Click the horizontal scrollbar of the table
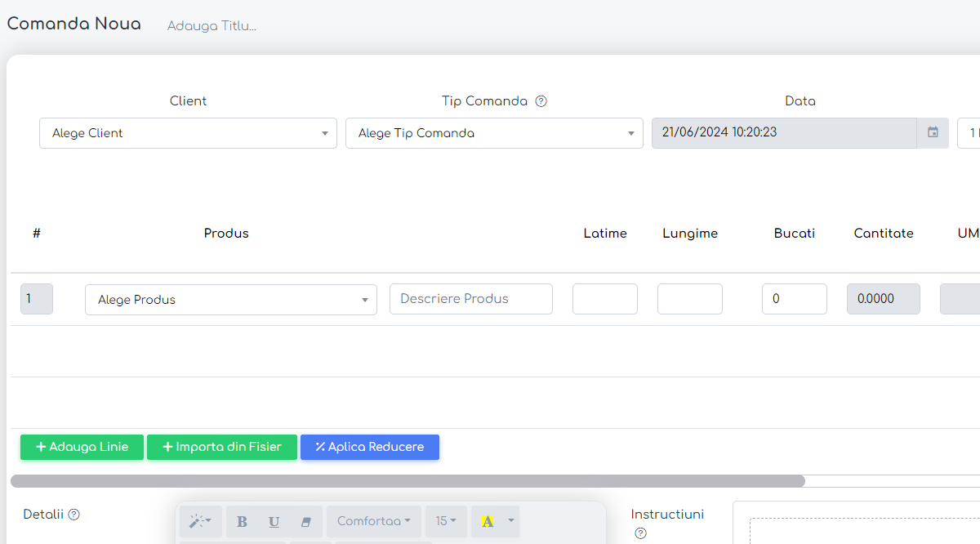Screen dimensions: 980x544 (x=408, y=481)
